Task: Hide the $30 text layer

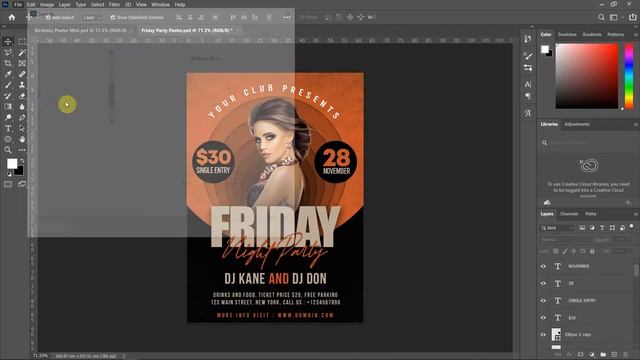Action: tap(543, 318)
